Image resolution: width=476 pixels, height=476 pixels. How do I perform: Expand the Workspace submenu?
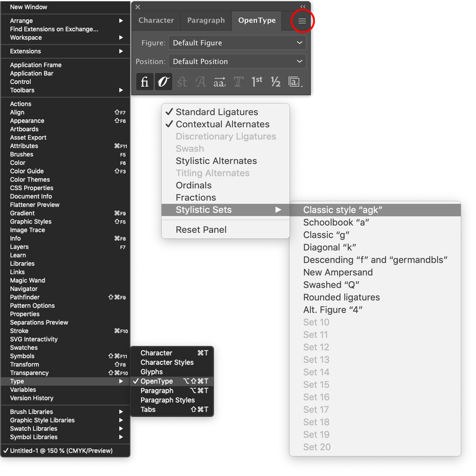point(65,37)
